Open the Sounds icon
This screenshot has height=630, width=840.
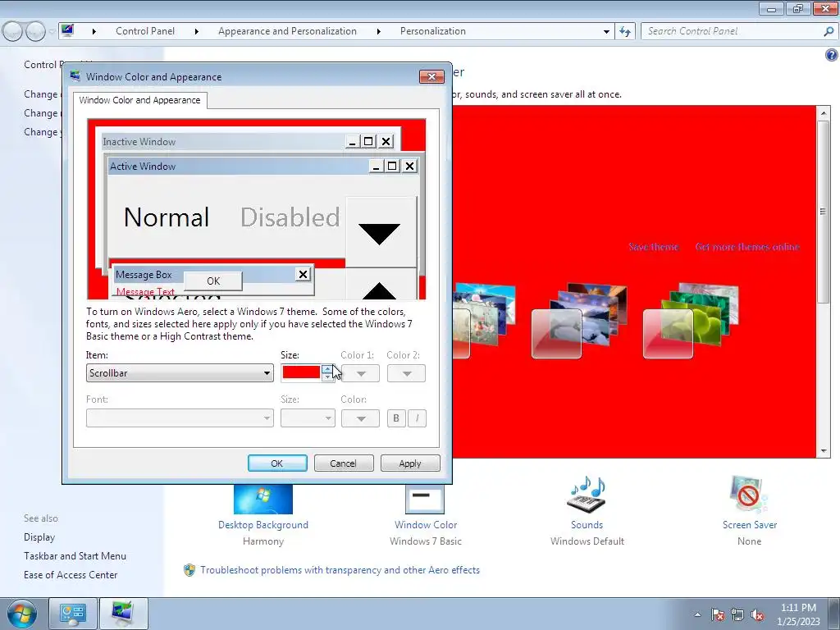click(x=587, y=494)
